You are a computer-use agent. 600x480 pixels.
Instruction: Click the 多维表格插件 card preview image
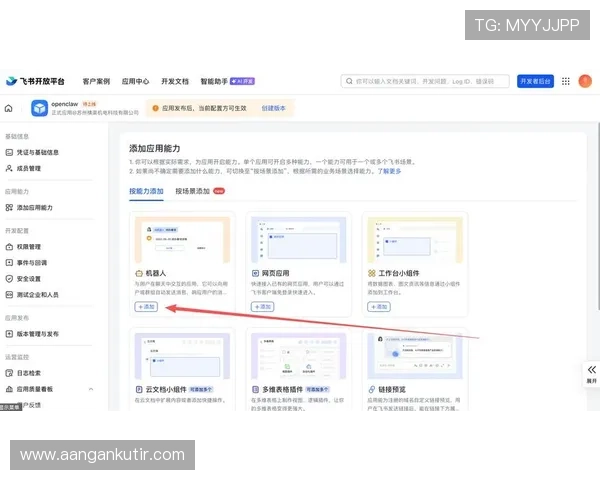coord(299,356)
